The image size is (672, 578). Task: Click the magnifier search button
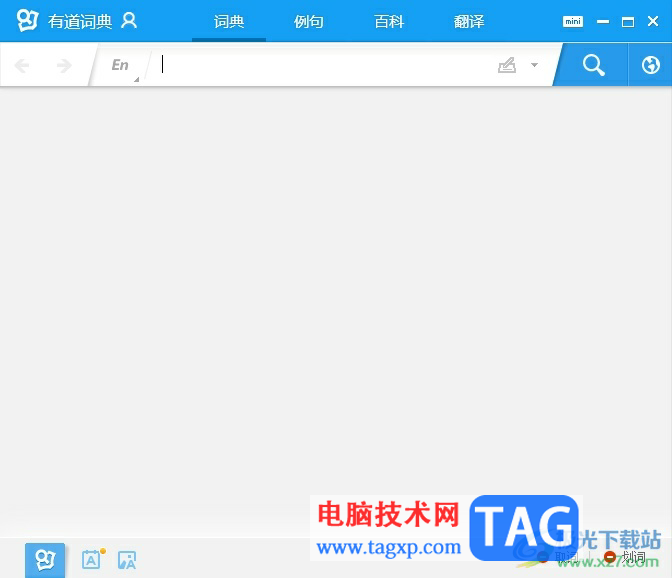(x=593, y=65)
